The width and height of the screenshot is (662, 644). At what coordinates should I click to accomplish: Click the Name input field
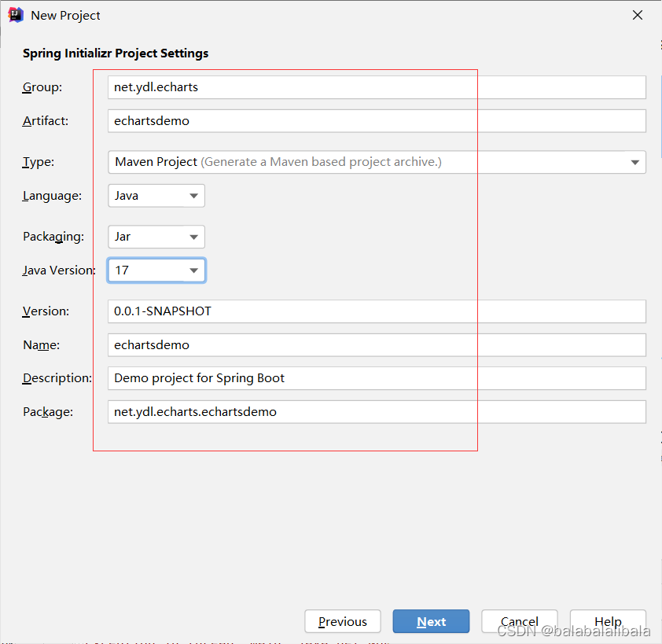(x=377, y=345)
